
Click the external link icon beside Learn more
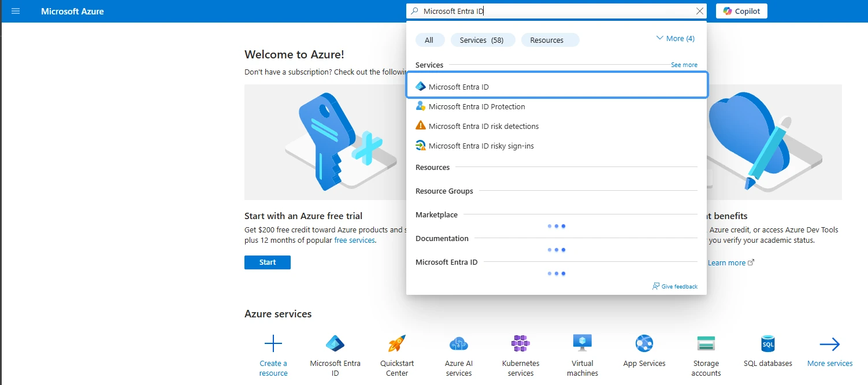click(x=751, y=262)
